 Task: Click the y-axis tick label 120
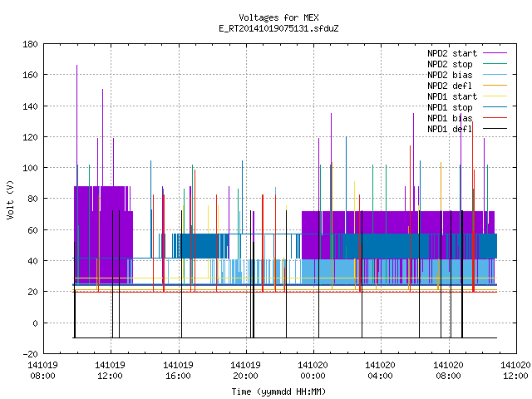coord(30,137)
